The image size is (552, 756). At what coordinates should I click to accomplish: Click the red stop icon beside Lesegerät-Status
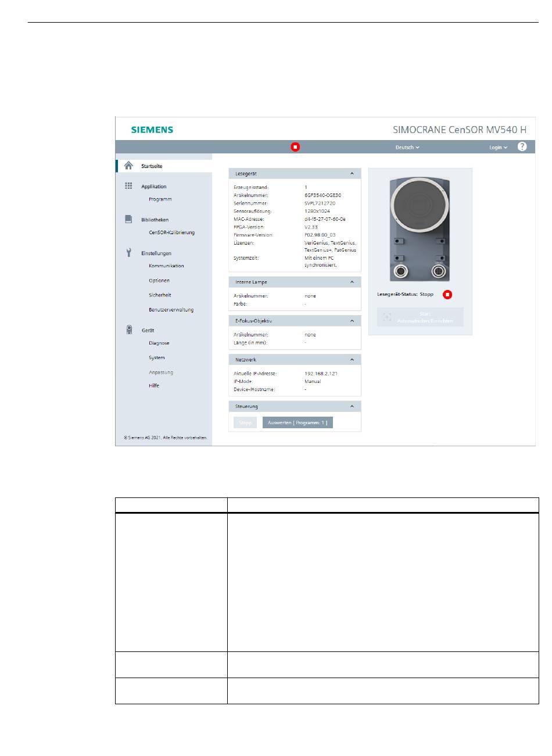[447, 295]
